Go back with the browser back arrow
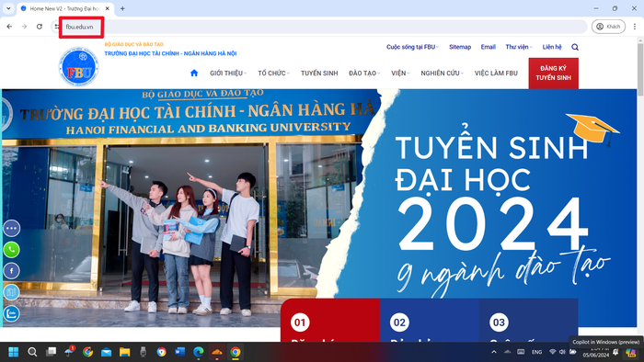Image resolution: width=644 pixels, height=362 pixels. point(9,27)
